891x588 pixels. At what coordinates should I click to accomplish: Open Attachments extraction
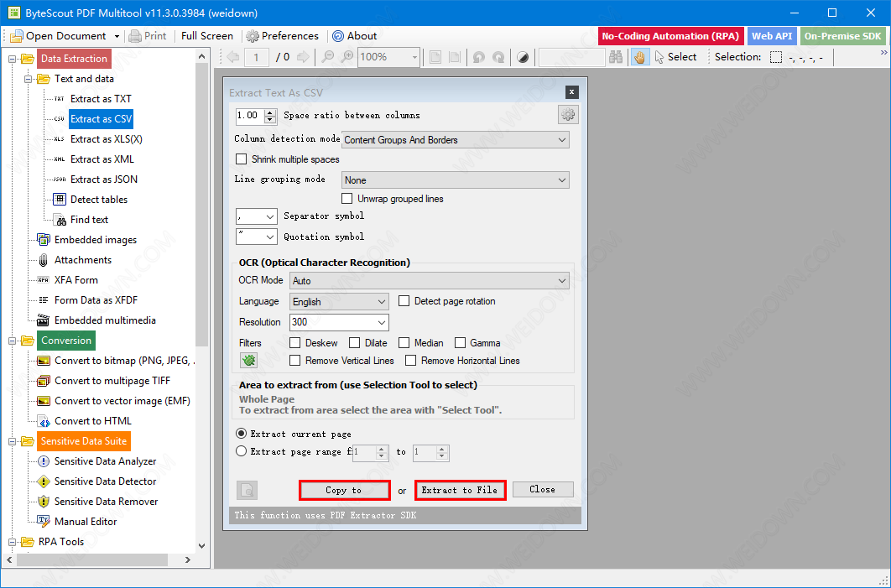[x=83, y=260]
